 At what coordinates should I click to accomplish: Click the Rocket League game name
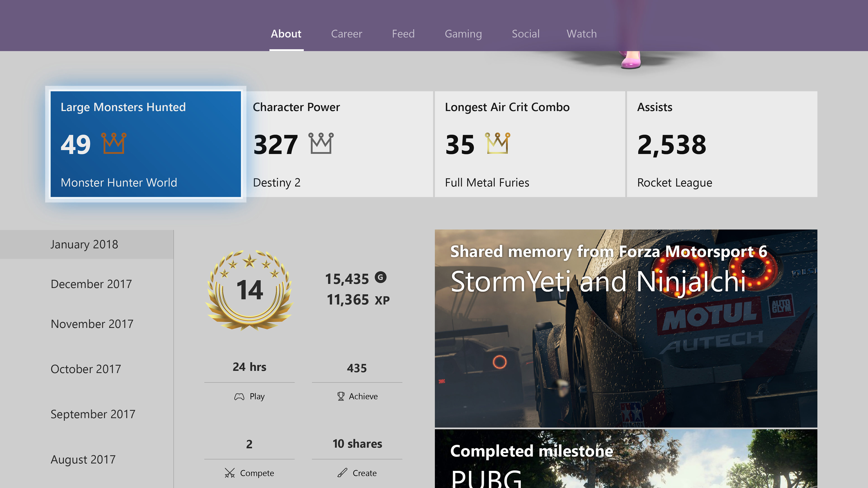(x=675, y=183)
